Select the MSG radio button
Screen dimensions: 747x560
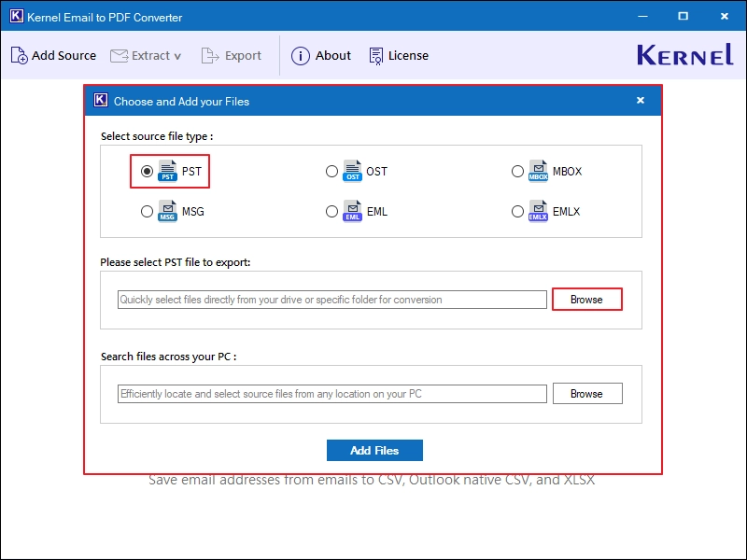[x=147, y=212]
